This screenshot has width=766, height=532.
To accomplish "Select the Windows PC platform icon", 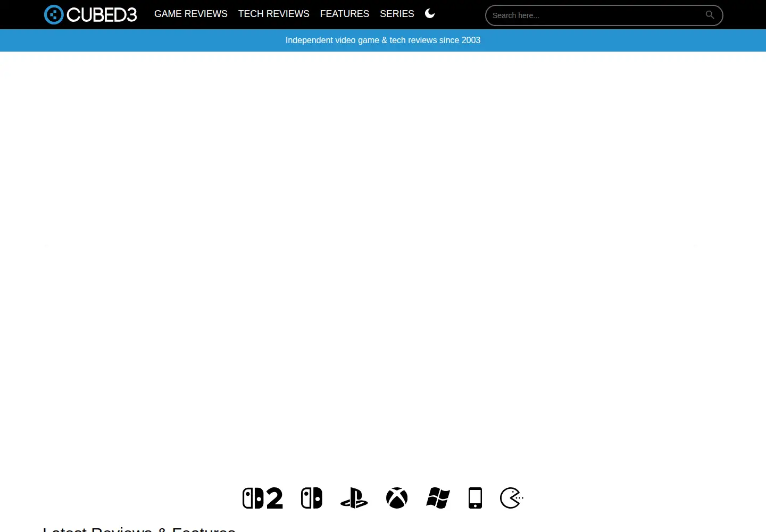I will pyautogui.click(x=438, y=498).
